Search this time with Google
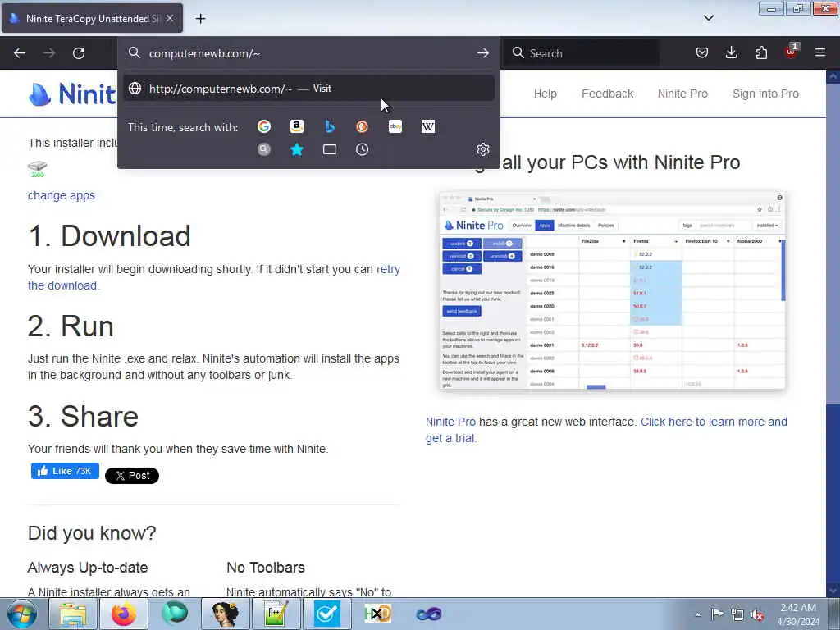Screen dimensions: 840x630 pos(264,126)
